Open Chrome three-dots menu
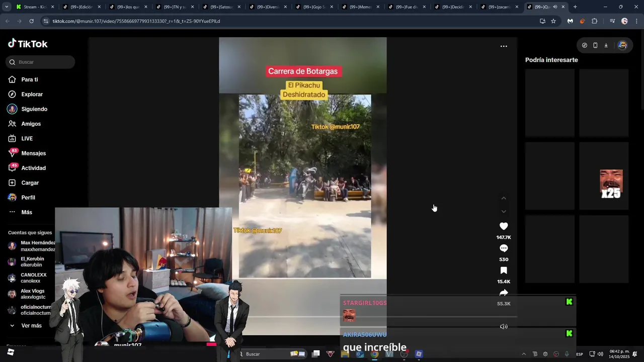 pyautogui.click(x=636, y=21)
